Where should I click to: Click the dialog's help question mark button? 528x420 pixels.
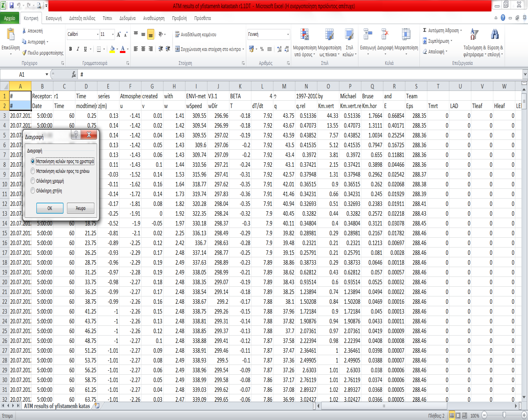[x=75, y=135]
